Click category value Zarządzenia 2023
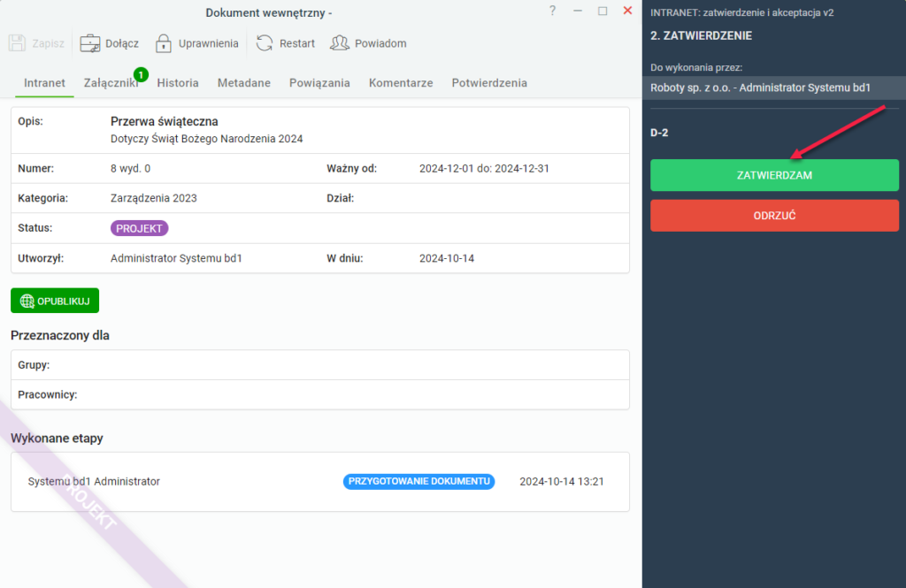 (154, 198)
